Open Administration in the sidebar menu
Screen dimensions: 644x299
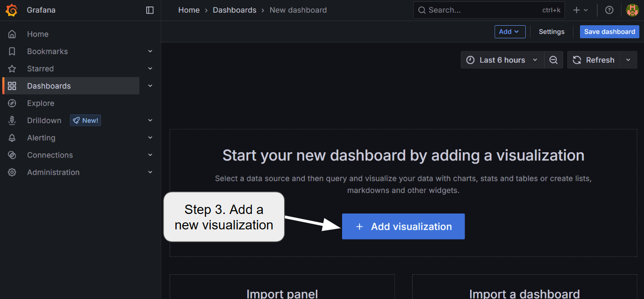coord(53,172)
